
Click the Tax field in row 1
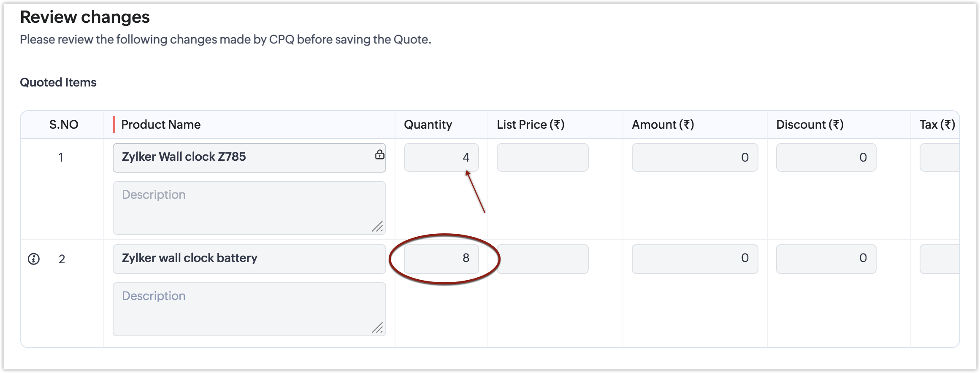[x=939, y=157]
